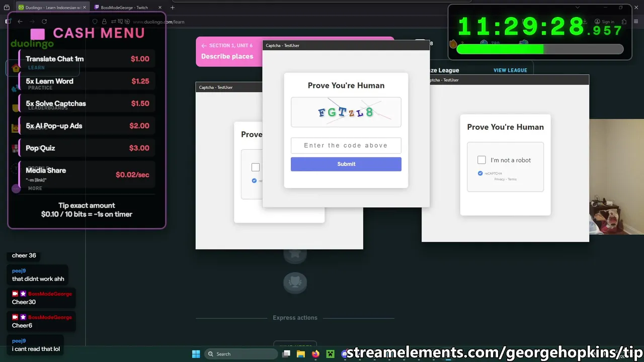Viewport: 644px width, 362px height.
Task: Click the Pop Quiz menu entry
Action: (x=88, y=148)
